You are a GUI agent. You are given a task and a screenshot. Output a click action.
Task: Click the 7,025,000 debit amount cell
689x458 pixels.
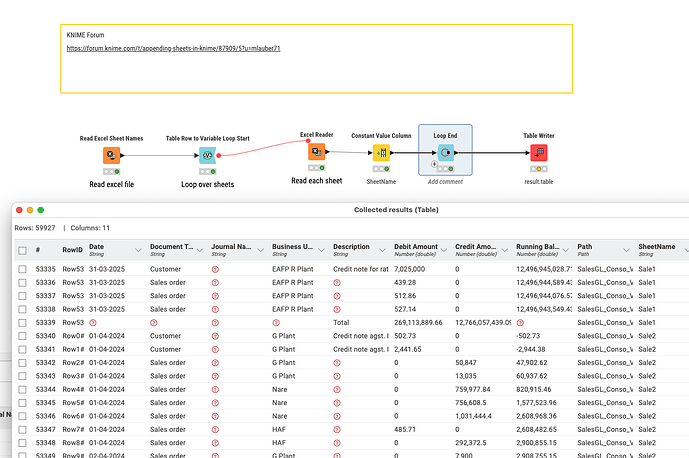click(x=410, y=269)
